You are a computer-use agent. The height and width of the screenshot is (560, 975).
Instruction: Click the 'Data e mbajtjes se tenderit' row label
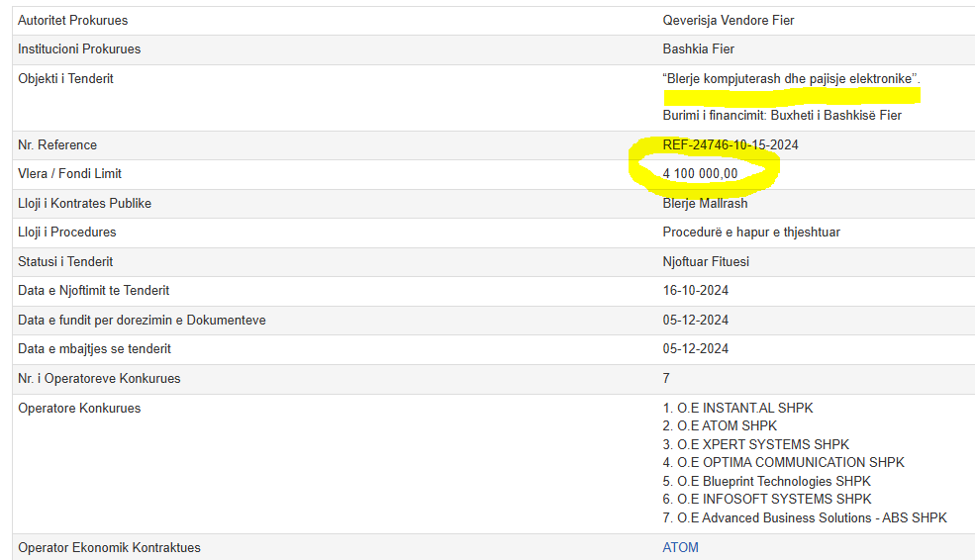94,348
